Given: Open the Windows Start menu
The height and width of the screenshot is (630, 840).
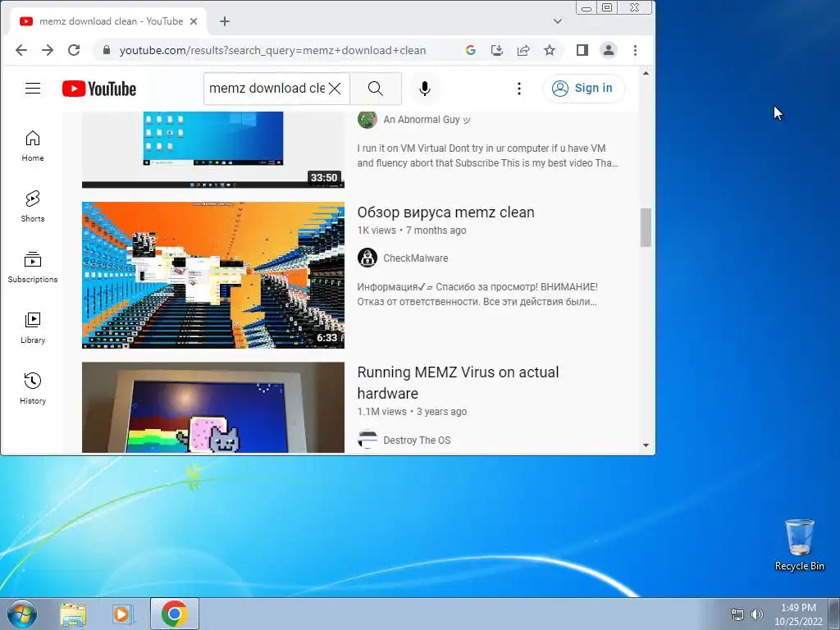Looking at the screenshot, I should pyautogui.click(x=22, y=614).
